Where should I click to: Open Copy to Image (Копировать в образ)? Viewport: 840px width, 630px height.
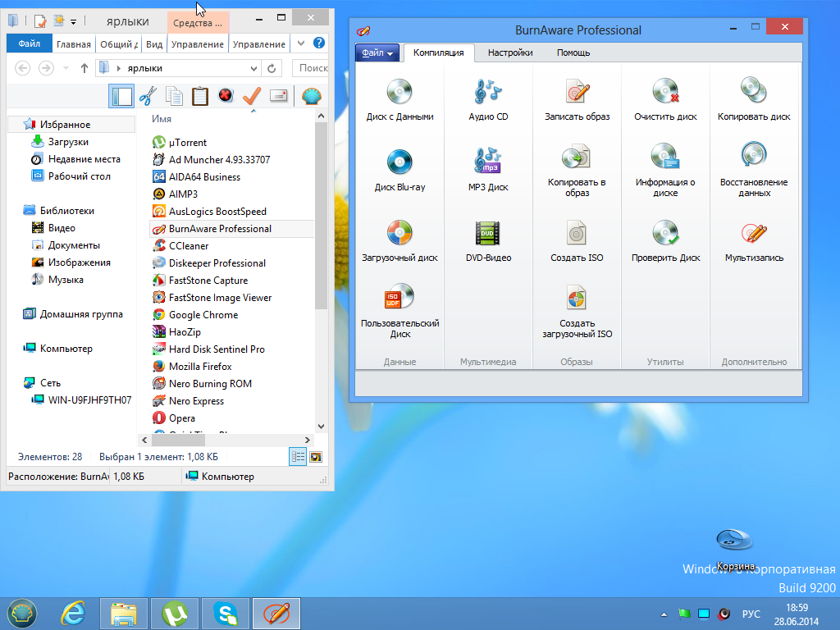[577, 171]
